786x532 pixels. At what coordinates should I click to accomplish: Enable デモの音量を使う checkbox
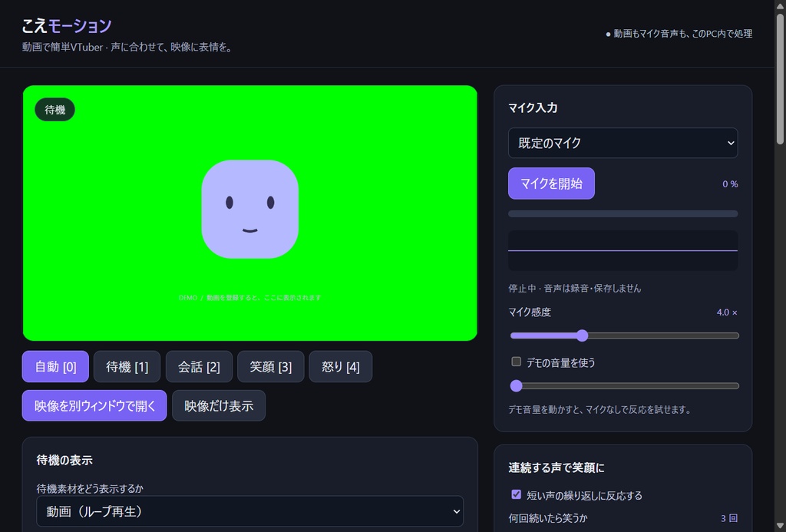(x=516, y=362)
